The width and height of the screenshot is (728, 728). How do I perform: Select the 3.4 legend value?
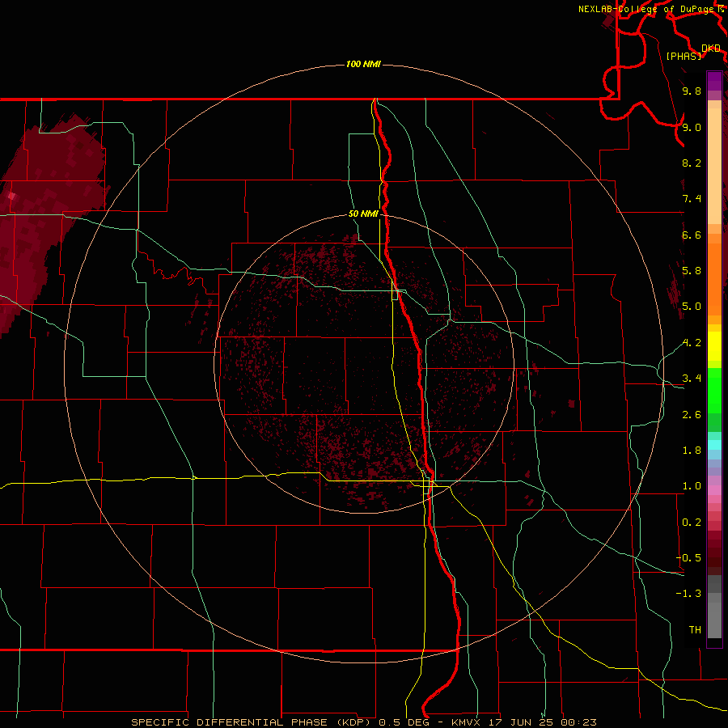[692, 379]
